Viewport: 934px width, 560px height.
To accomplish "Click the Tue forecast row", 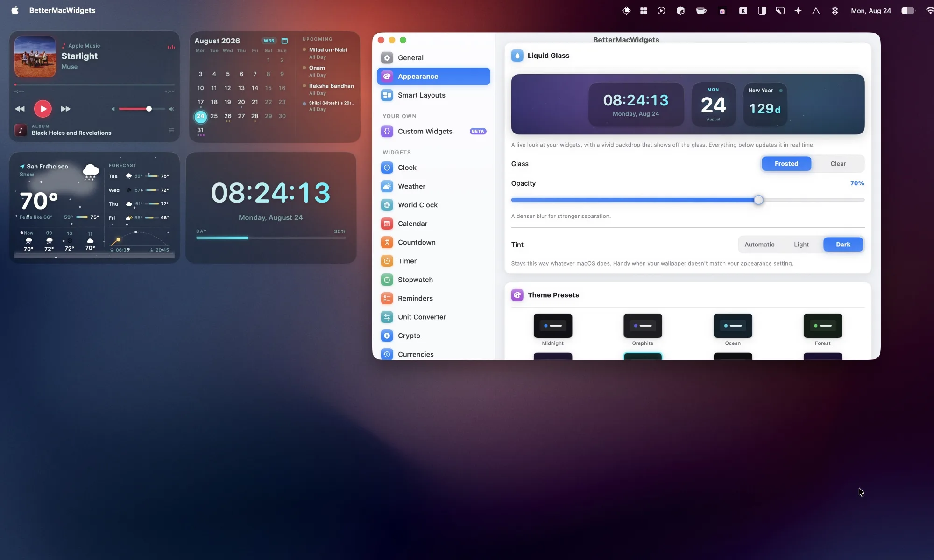I will coord(139,176).
